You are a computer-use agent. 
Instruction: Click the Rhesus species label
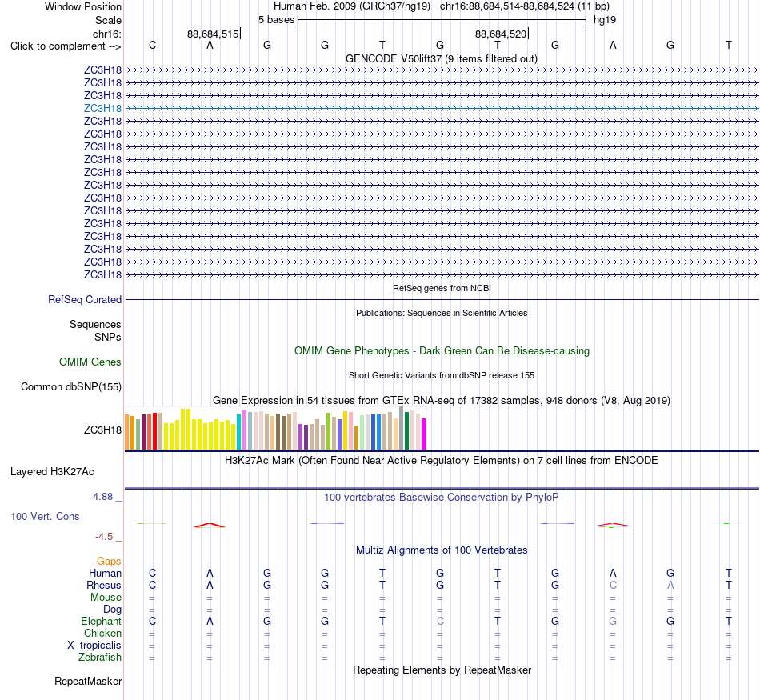(x=104, y=585)
